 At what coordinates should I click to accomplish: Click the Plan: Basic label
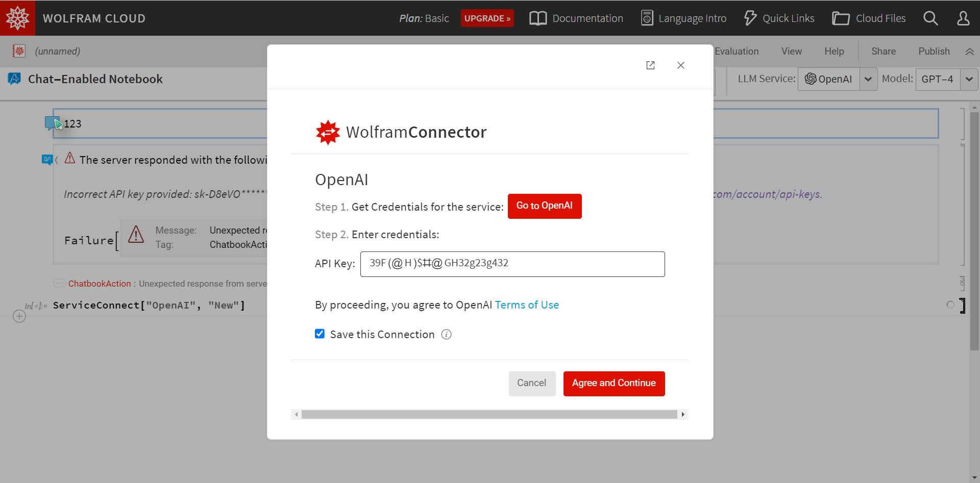click(424, 18)
